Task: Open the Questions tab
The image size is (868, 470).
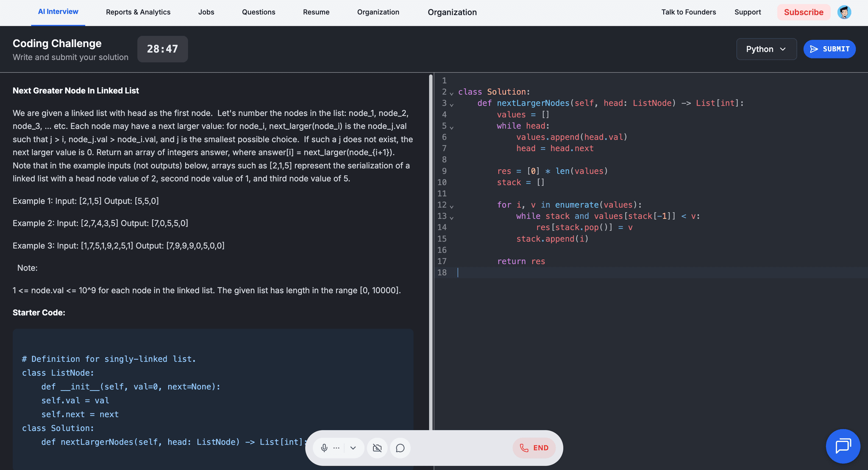Action: point(259,12)
